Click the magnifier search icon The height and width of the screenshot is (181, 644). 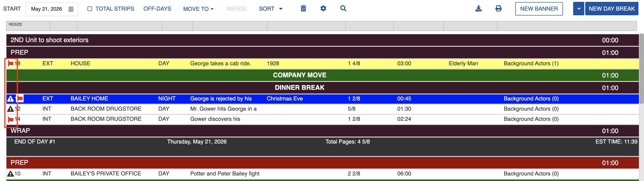(x=343, y=9)
